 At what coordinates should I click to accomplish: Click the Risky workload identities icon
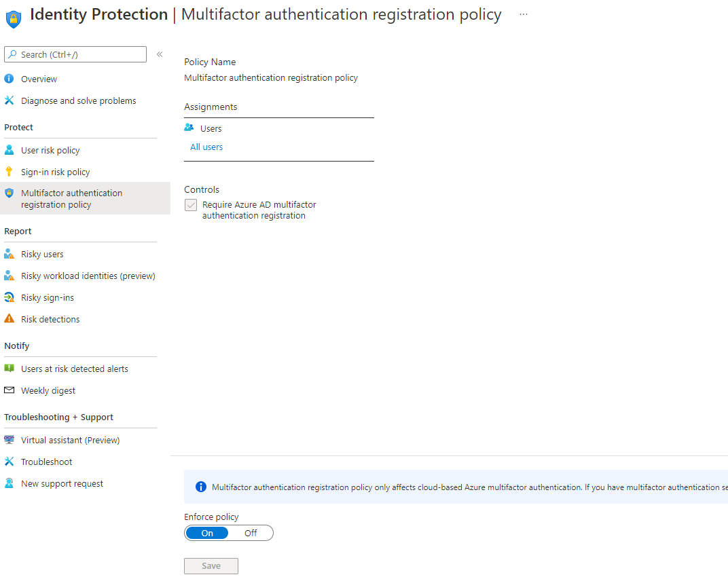pyautogui.click(x=9, y=276)
